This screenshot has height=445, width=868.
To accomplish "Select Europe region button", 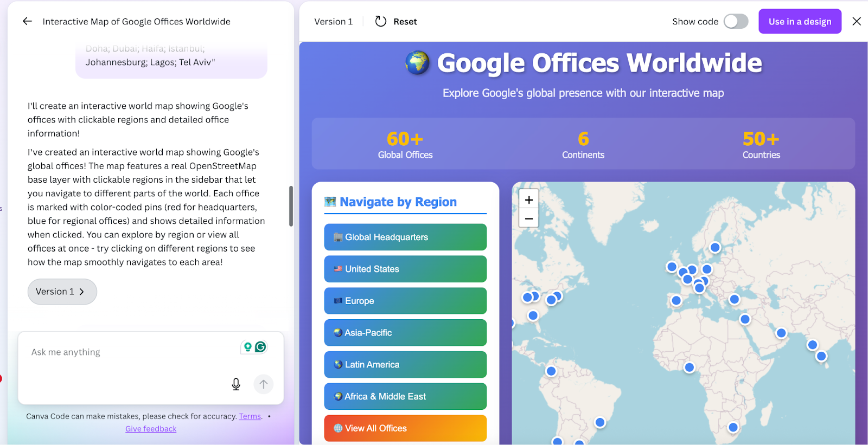I will pos(405,301).
